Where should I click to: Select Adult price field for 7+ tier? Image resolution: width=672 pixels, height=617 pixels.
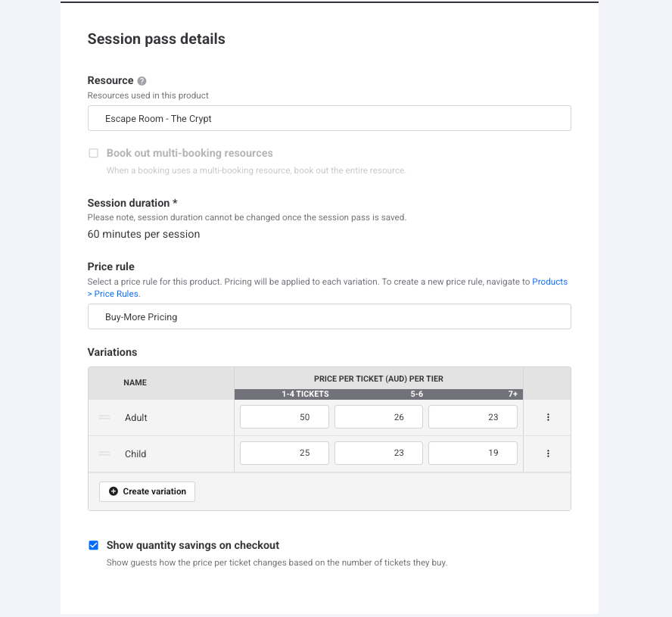(x=473, y=417)
